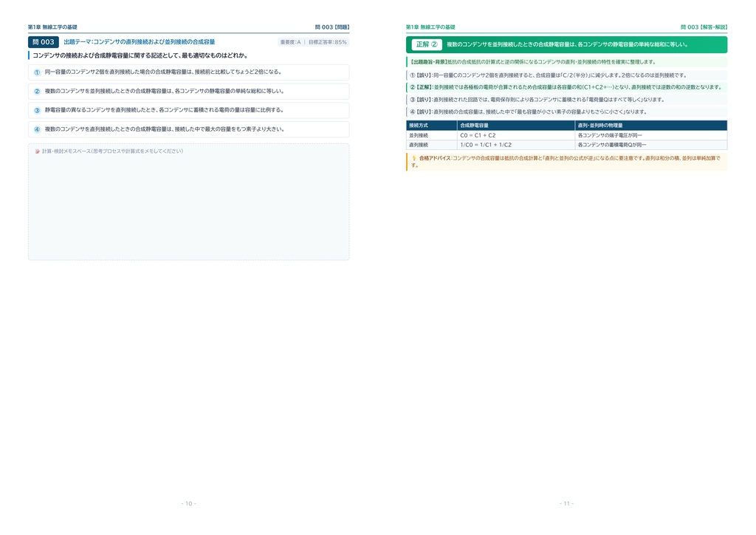Click the 【出題趣旨・背景】 explanation line
Image resolution: width=756 pixels, height=535 pixels.
click(566, 62)
